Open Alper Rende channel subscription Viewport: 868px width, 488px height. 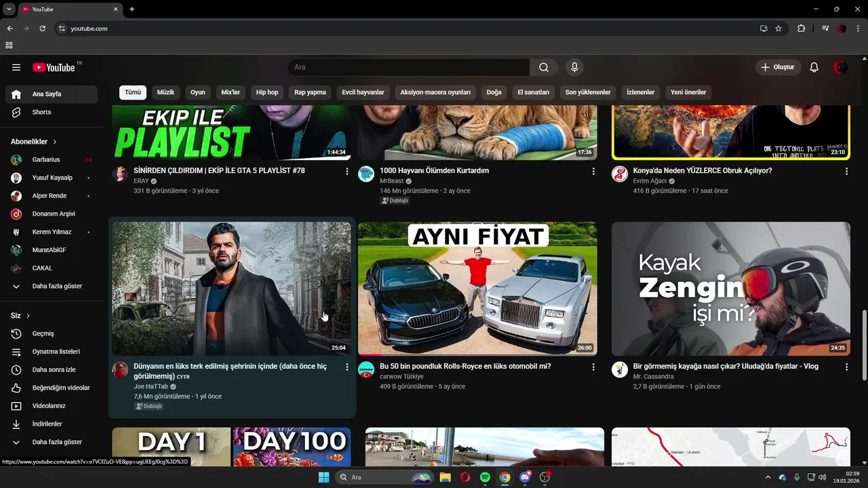[x=52, y=196]
